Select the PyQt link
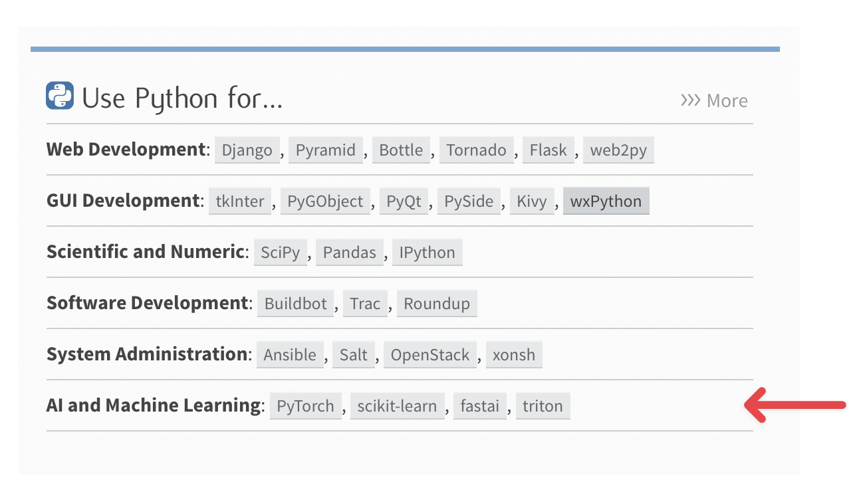This screenshot has height=504, width=855. click(404, 201)
